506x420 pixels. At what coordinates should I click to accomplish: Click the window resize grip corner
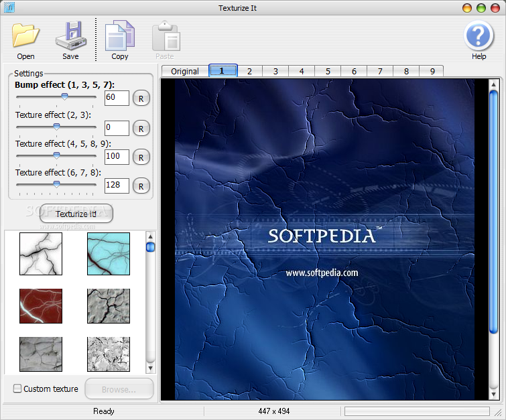tap(499, 412)
